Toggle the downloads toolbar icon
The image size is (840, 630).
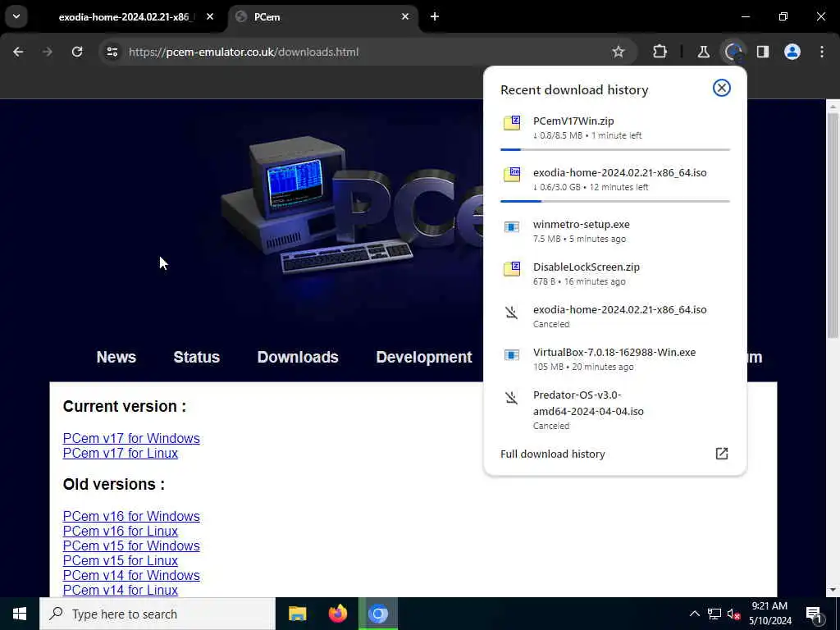click(x=733, y=52)
